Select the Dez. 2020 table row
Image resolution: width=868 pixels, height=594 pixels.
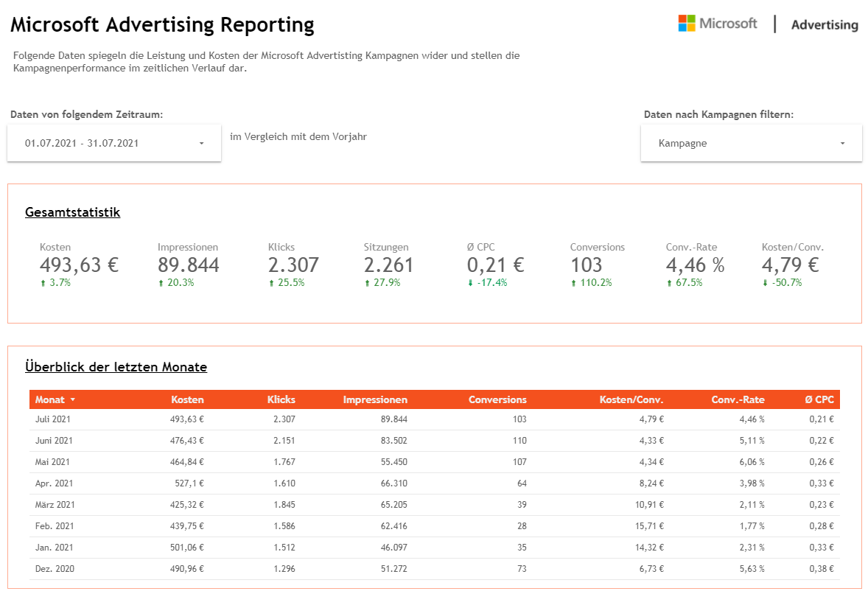[435, 568]
